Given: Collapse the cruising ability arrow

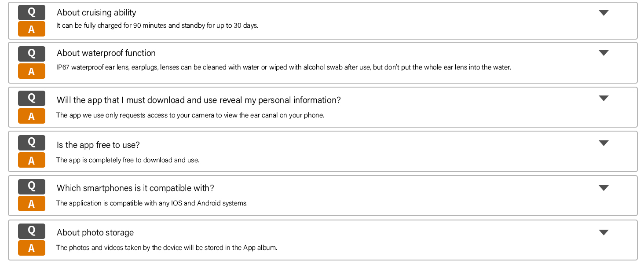Looking at the screenshot, I should (604, 13).
